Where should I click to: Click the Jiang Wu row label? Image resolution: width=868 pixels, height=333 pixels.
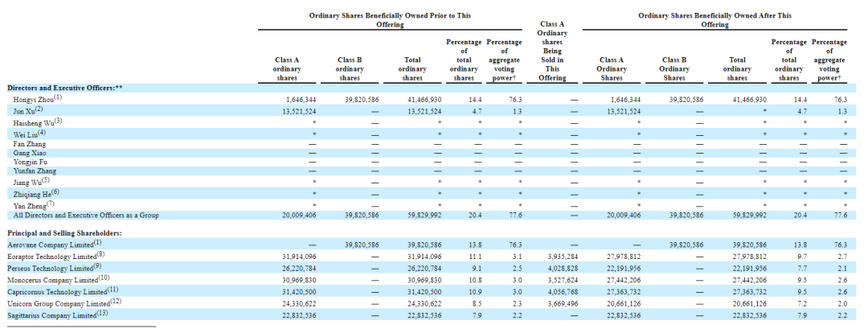pyautogui.click(x=31, y=182)
